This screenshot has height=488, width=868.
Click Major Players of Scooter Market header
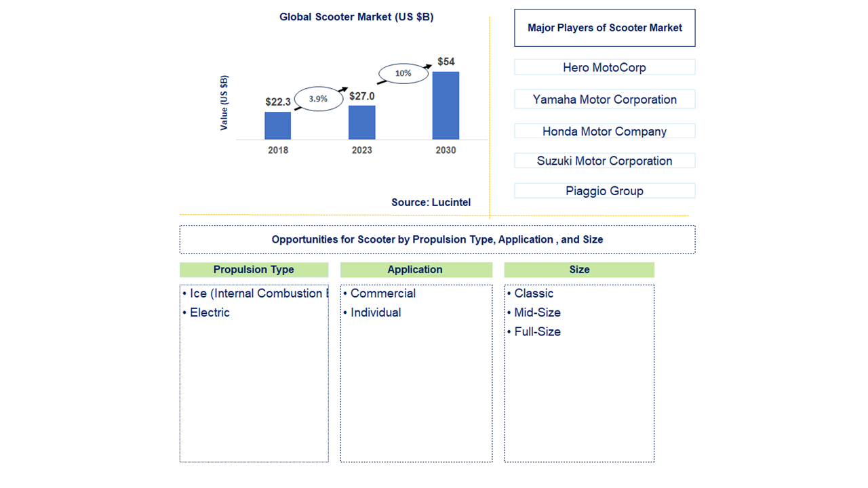[x=605, y=28]
